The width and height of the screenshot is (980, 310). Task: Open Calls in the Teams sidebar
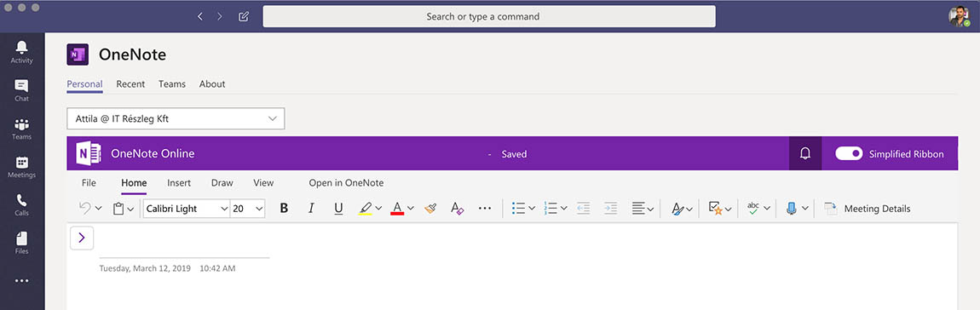click(x=22, y=204)
